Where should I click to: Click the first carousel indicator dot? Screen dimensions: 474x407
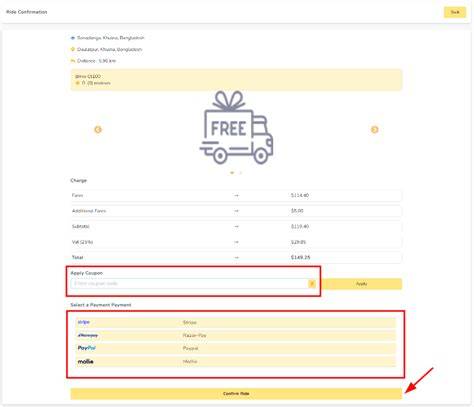click(x=232, y=173)
